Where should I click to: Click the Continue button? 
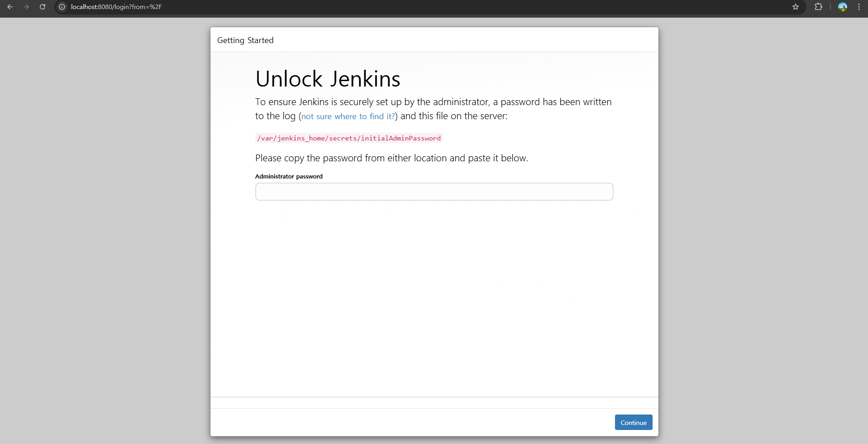click(634, 422)
